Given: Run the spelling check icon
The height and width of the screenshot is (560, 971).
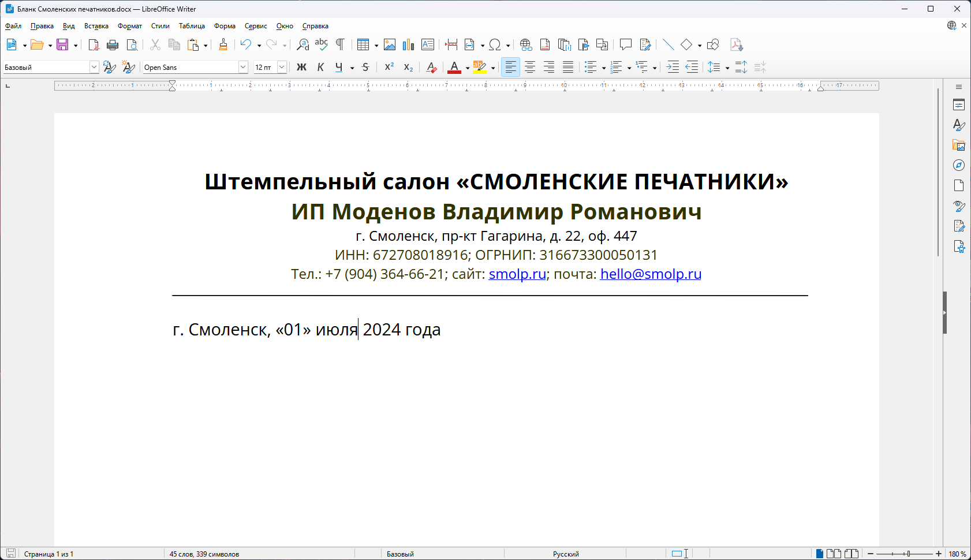Looking at the screenshot, I should click(x=322, y=44).
